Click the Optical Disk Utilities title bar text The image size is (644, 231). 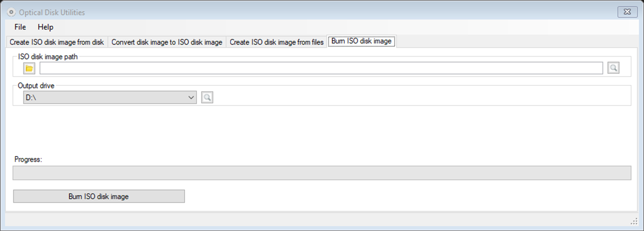[x=52, y=12]
